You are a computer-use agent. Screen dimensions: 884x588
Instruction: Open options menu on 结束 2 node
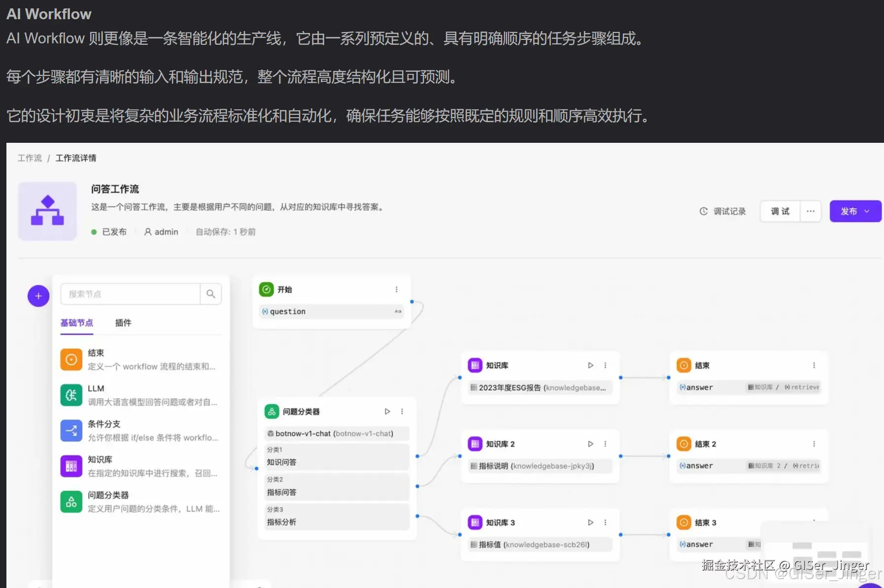point(814,444)
